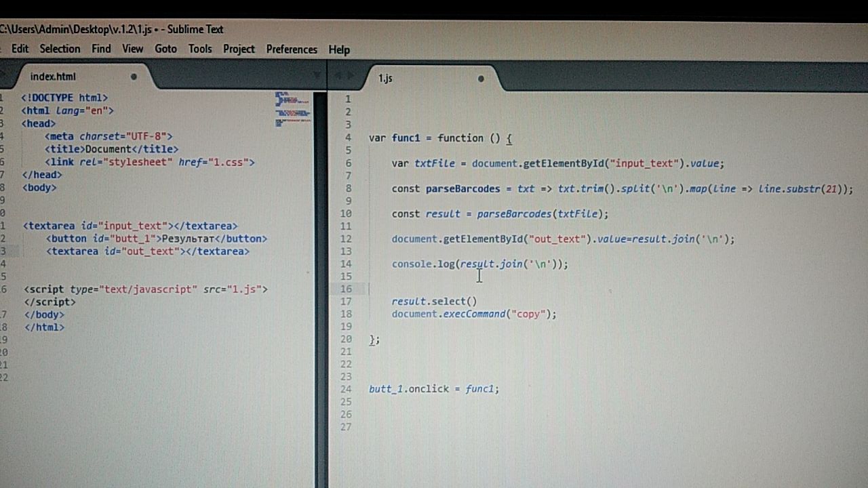Open the Help menu

[339, 49]
